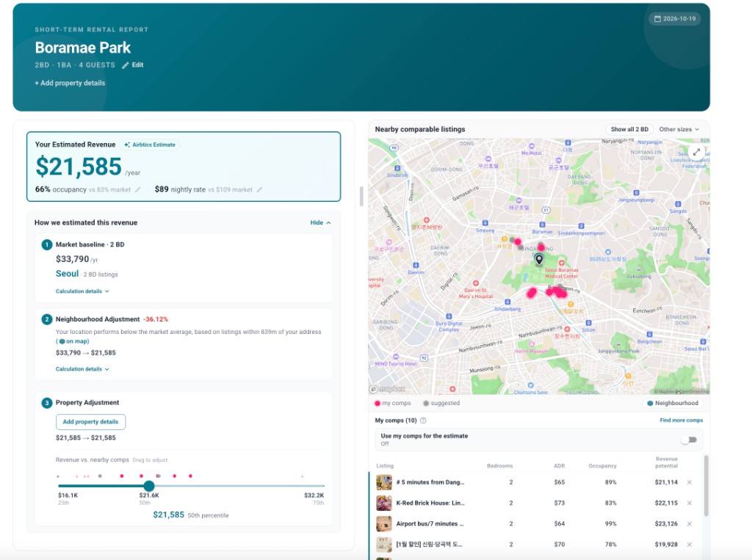The height and width of the screenshot is (560, 752).
Task: Open the date badge 2026-10-19
Action: tap(675, 18)
